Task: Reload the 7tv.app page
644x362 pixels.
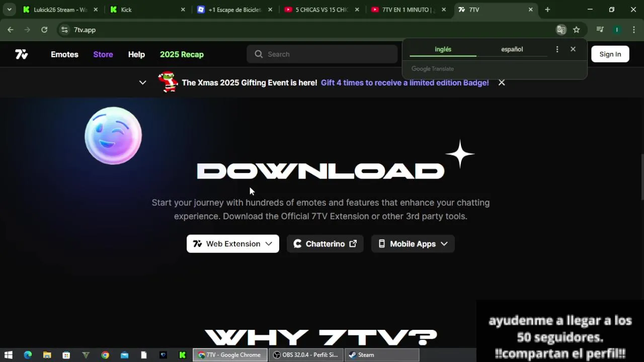Action: [44, 30]
